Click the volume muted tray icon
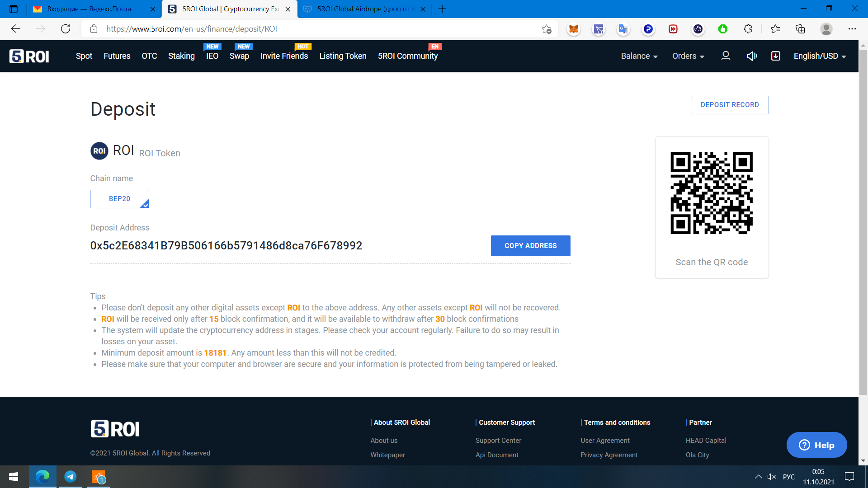 point(772,477)
